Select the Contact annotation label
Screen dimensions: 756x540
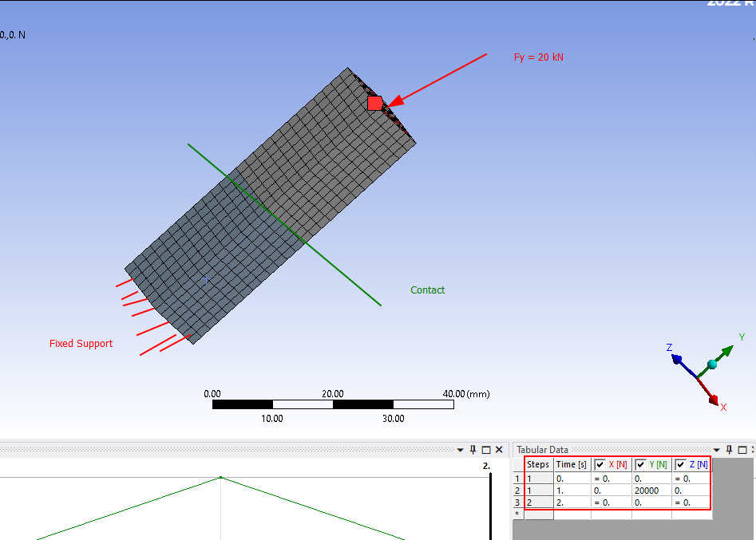pos(427,290)
